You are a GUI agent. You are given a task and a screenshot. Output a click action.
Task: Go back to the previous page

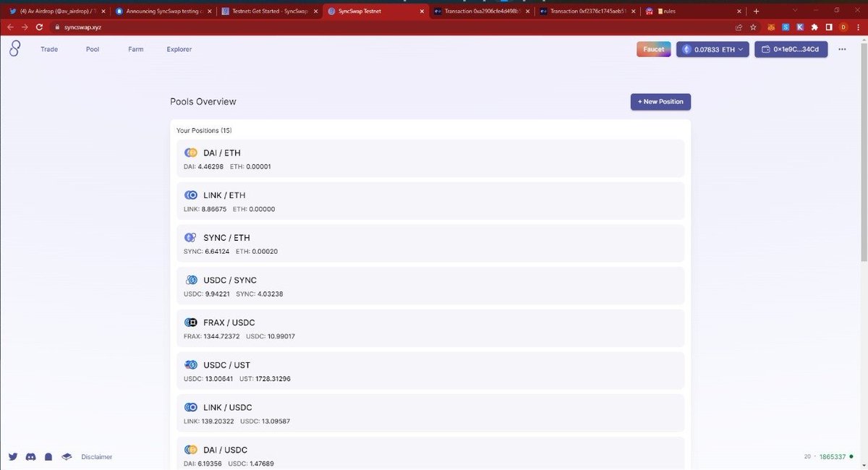[10, 27]
